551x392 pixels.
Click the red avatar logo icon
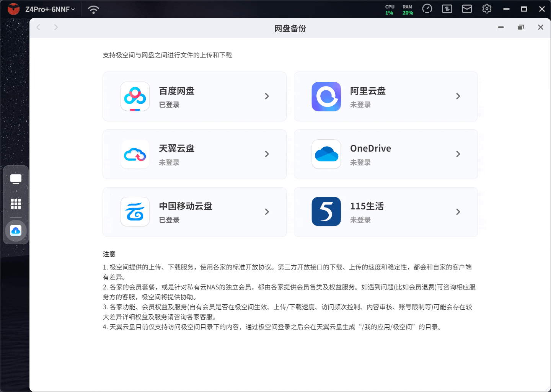pyautogui.click(x=14, y=9)
